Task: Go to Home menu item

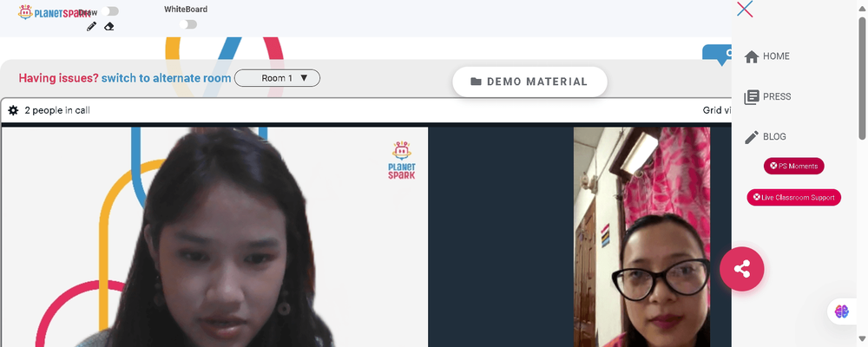Action: click(x=766, y=56)
